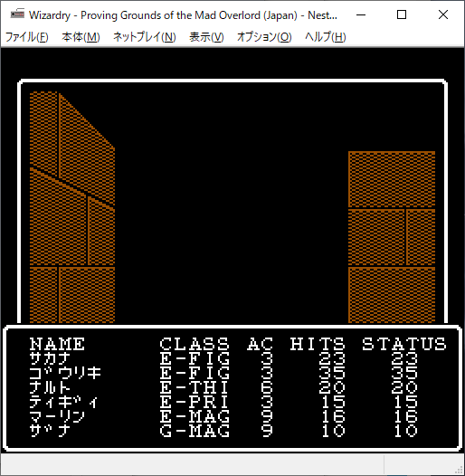Click the left brick wall in dungeon view
The image size is (465, 476).
pos(72,207)
